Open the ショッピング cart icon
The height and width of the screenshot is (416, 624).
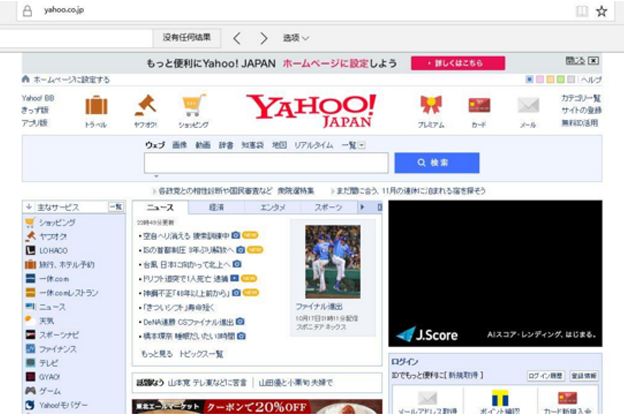pyautogui.click(x=193, y=105)
